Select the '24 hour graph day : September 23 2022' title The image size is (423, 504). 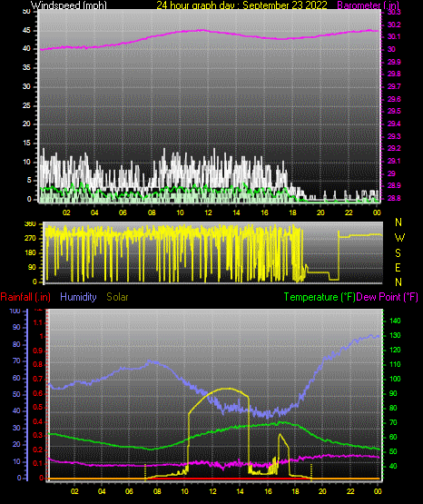click(x=241, y=5)
